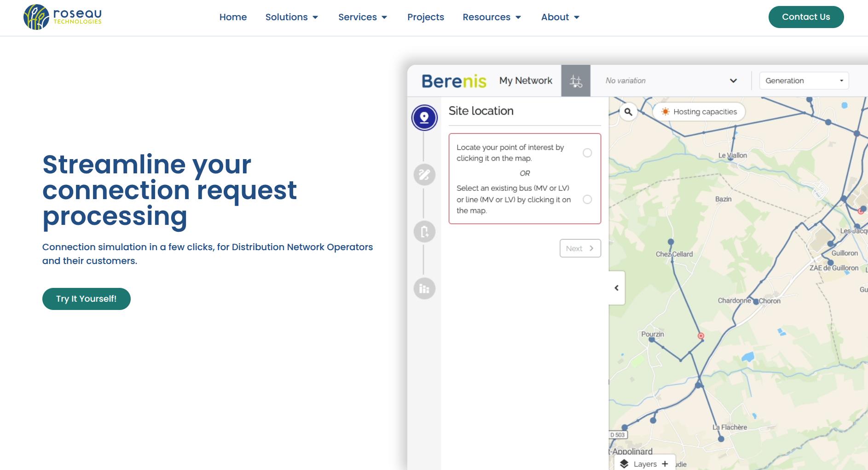The height and width of the screenshot is (470, 868).
Task: Click the Berenis logo
Action: [x=454, y=81]
